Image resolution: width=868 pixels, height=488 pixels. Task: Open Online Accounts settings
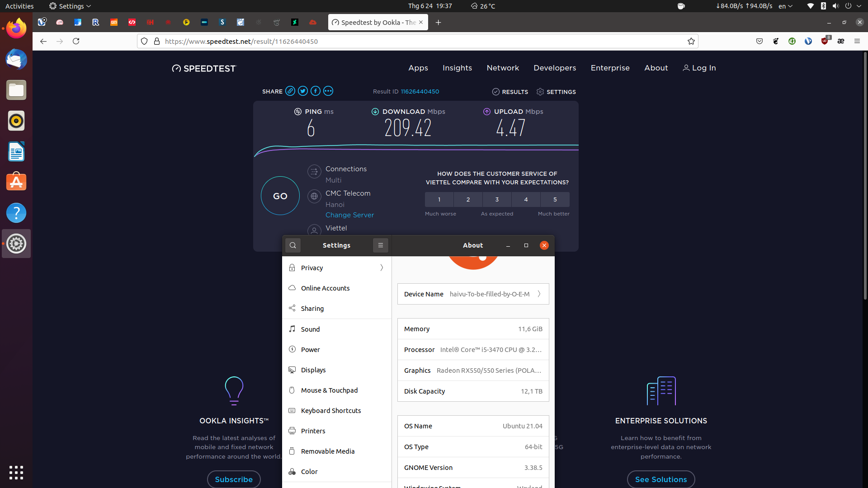pos(337,288)
